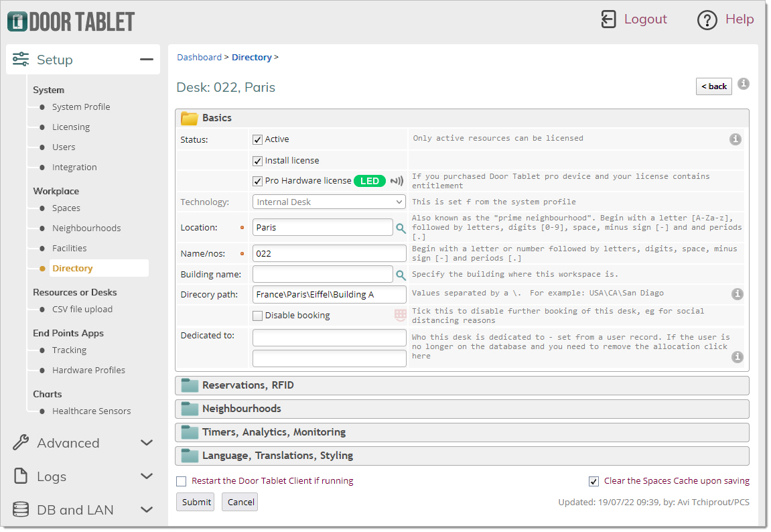Click info icon in the Status row

pyautogui.click(x=735, y=139)
